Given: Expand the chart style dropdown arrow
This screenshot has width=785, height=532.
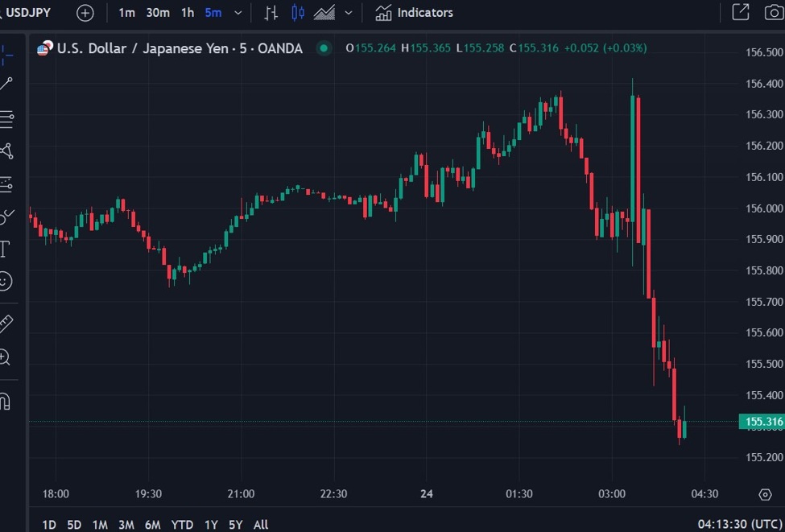Looking at the screenshot, I should click(x=348, y=13).
